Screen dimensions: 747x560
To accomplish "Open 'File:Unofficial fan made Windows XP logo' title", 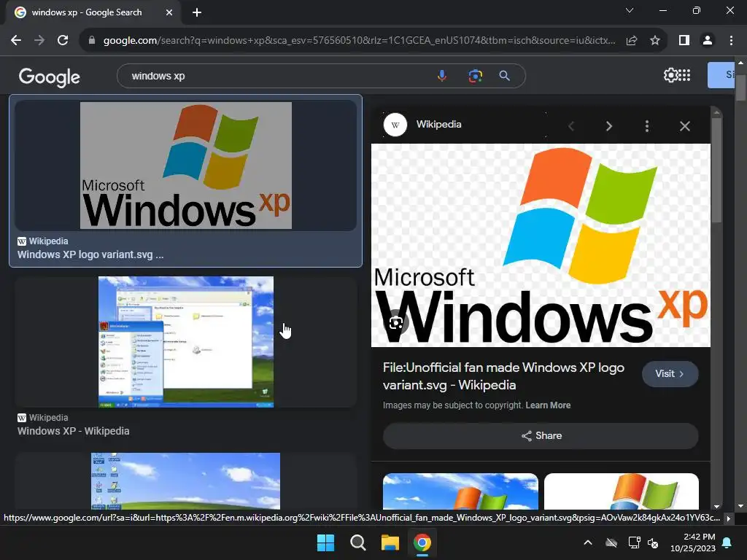I will pos(503,376).
